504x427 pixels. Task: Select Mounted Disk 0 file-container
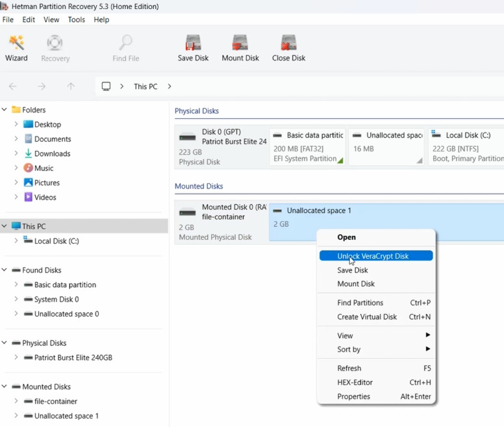point(221,222)
